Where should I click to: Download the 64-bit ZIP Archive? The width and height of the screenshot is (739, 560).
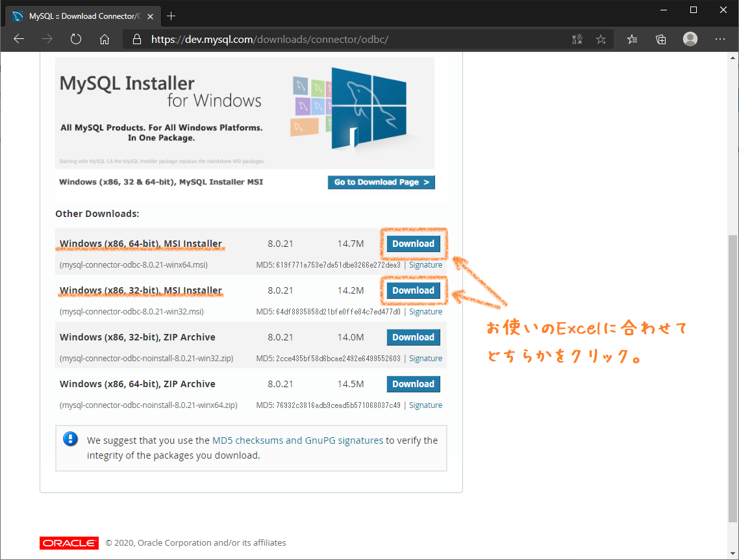pyautogui.click(x=413, y=384)
